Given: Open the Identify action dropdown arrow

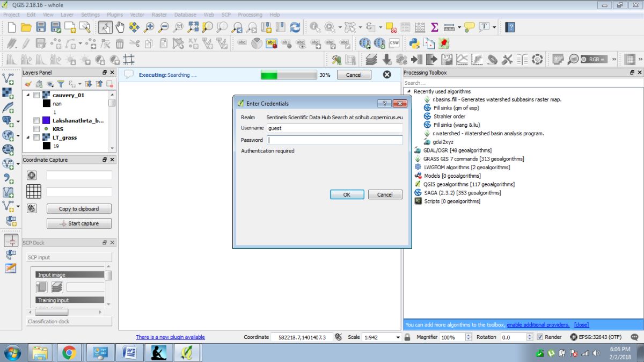Looking at the screenshot, I should (340, 27).
